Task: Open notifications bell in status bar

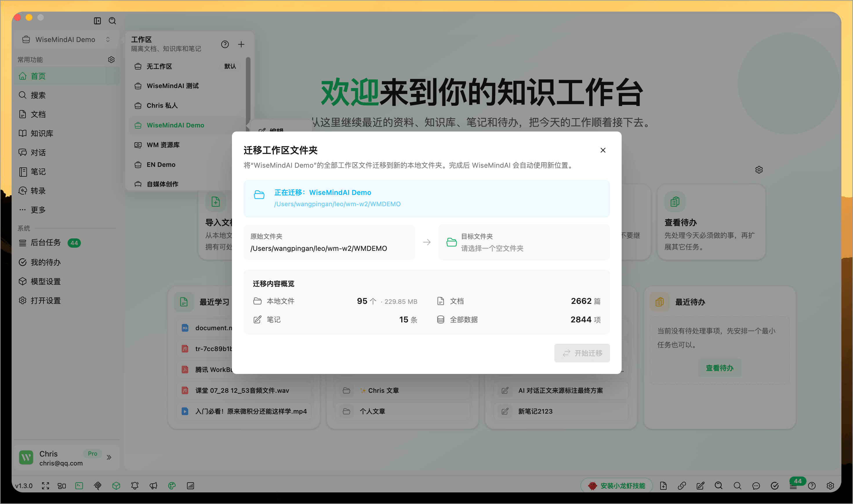Action: point(135,486)
